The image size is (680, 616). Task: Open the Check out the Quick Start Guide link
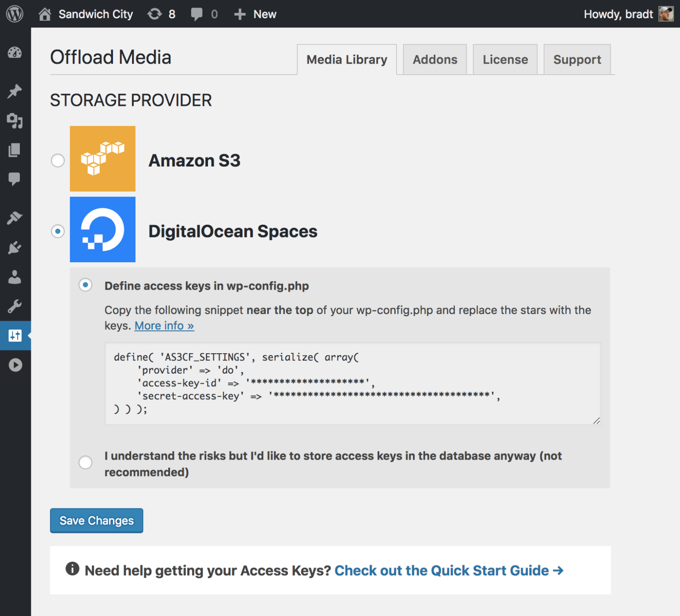pos(449,571)
